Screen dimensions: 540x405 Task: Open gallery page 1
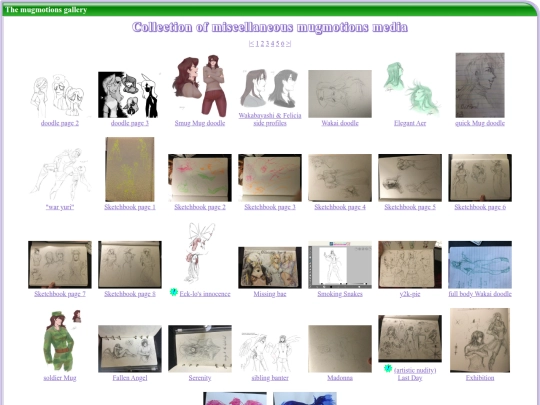point(257,43)
